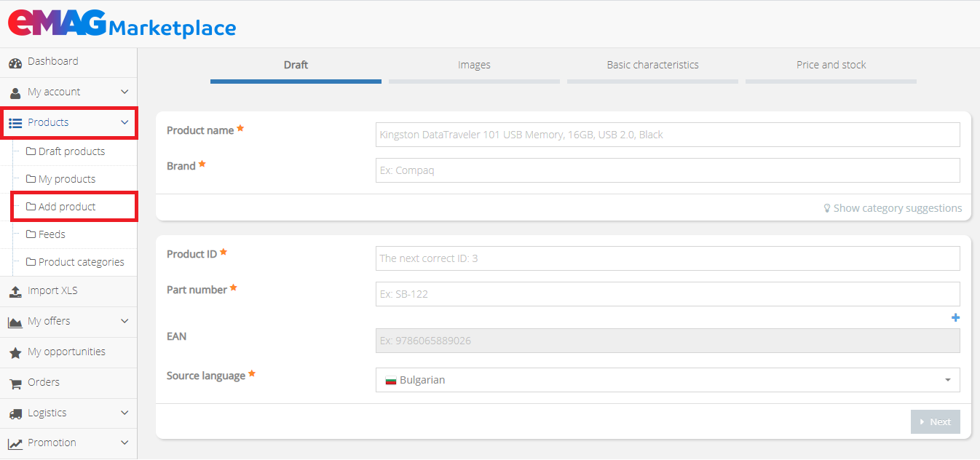The width and height of the screenshot is (980, 460).
Task: Expand the My account chevron
Action: tap(125, 92)
